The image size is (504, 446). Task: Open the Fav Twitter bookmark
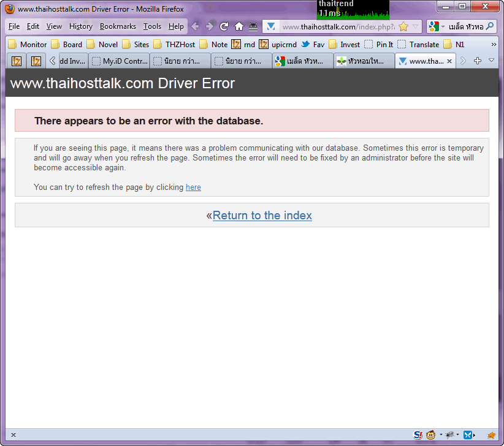(x=313, y=44)
